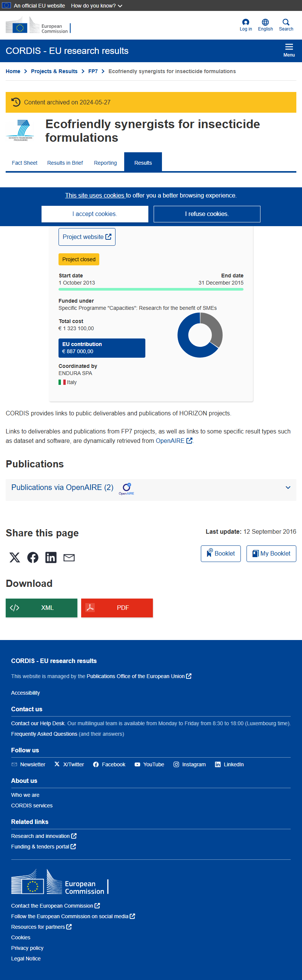Viewport: 302px width, 980px height.
Task: Open X/Twitter footer link
Action: [69, 765]
